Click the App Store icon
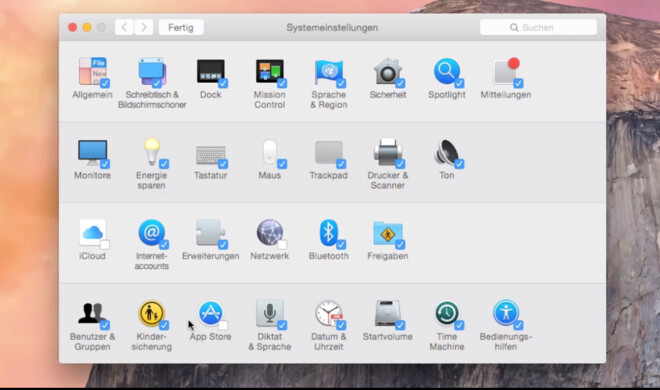 [x=211, y=313]
